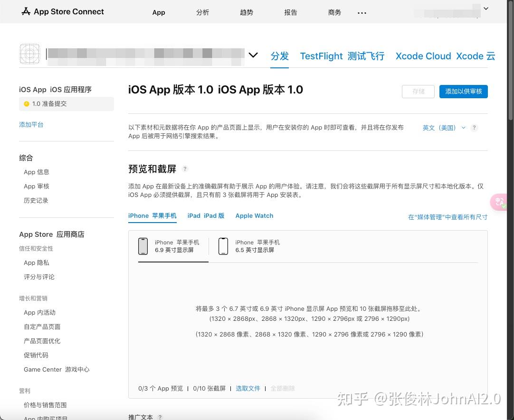Switch to the TestFlight 测试飞行 tab
The image size is (514, 420).
pyautogui.click(x=343, y=56)
